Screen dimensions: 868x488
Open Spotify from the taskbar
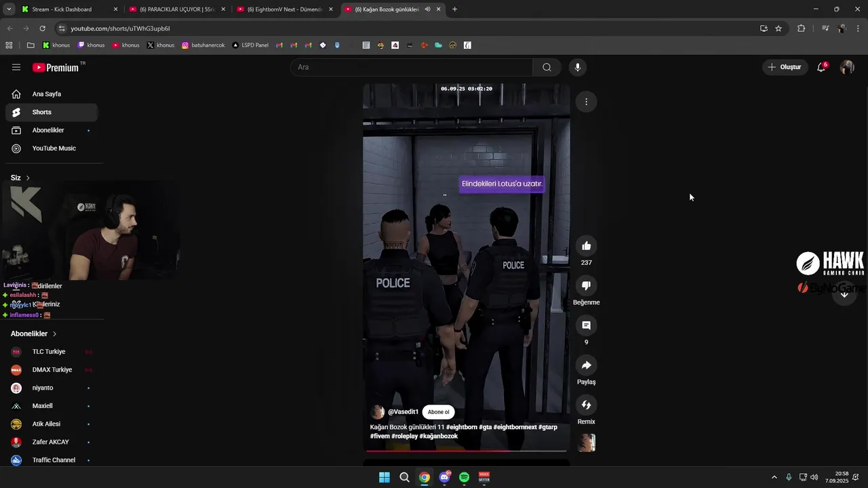pos(464,477)
